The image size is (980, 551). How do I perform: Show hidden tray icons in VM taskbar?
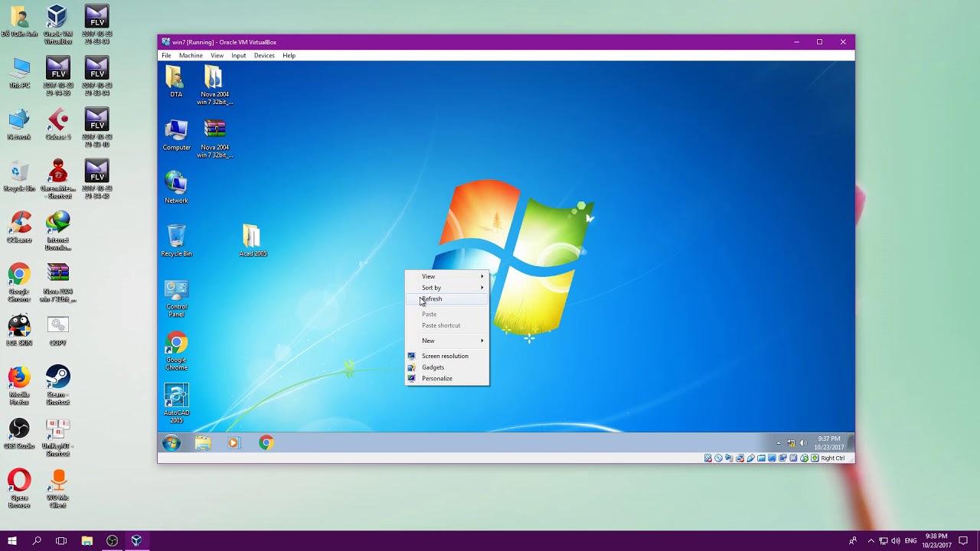pos(779,443)
